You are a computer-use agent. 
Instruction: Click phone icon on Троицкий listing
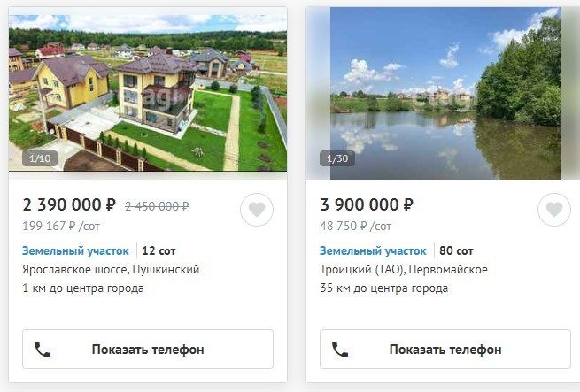(340, 350)
